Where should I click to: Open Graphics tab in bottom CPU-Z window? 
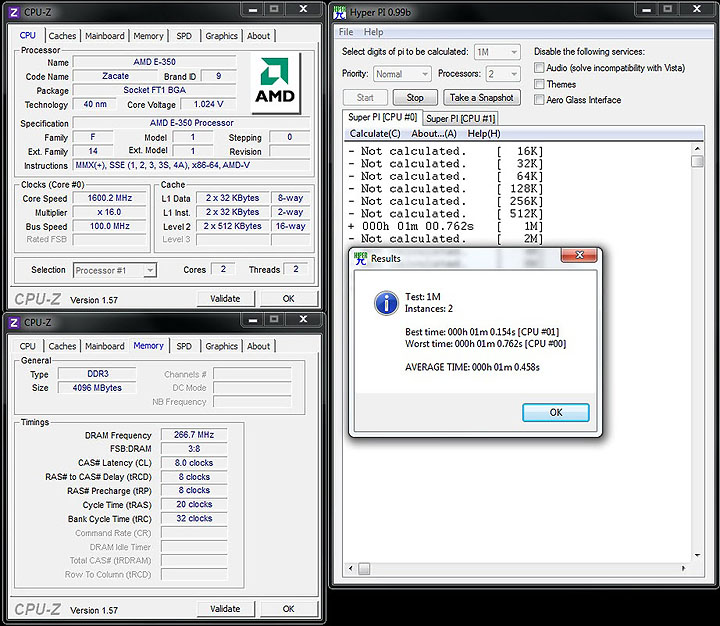click(x=221, y=346)
